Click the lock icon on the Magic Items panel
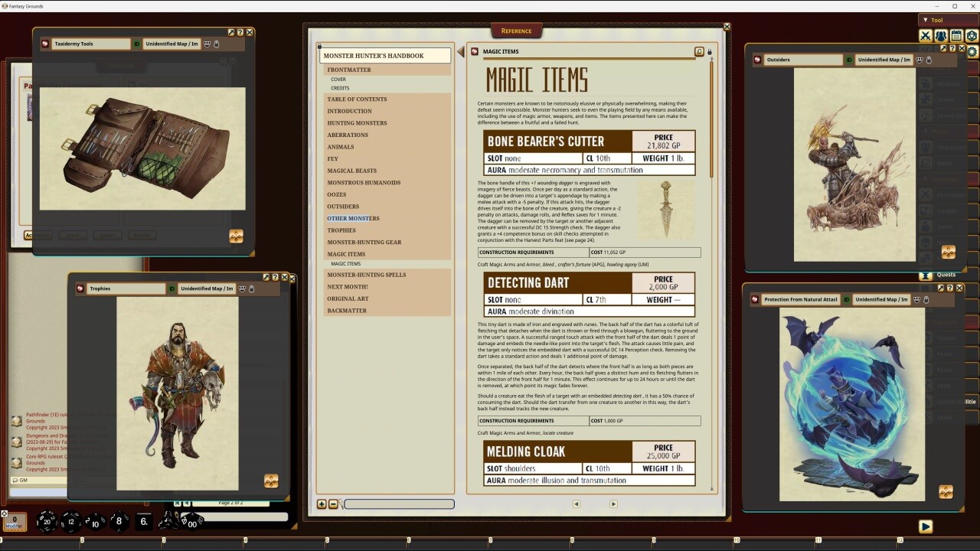This screenshot has width=980, height=551. [710, 51]
